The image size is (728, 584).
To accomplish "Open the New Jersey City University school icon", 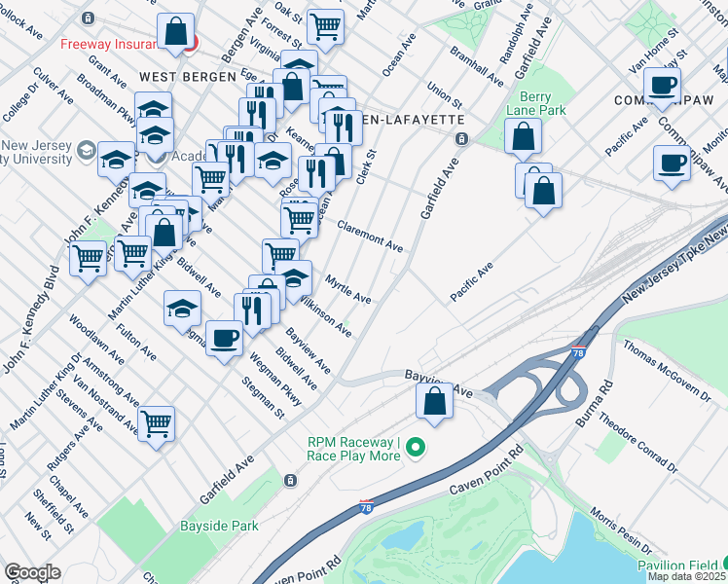I will pyautogui.click(x=87, y=152).
